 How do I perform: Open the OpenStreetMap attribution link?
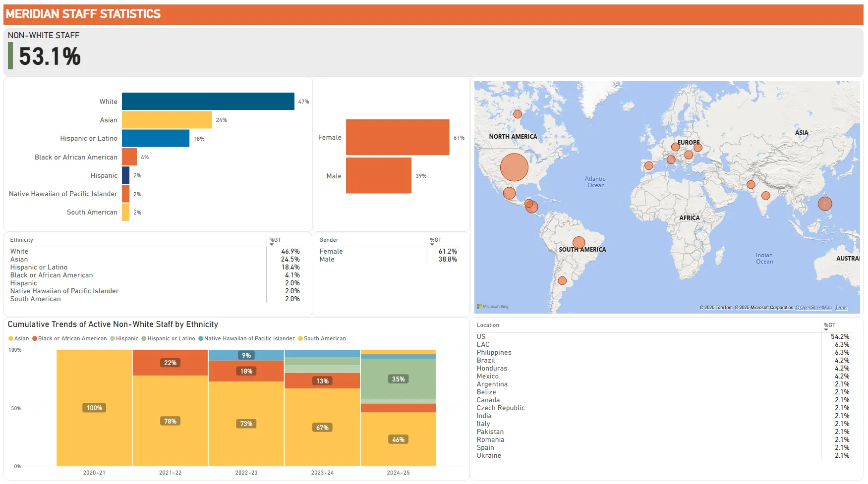click(813, 308)
